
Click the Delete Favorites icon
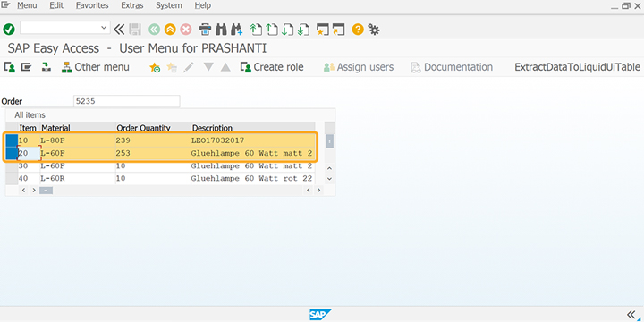click(x=172, y=67)
